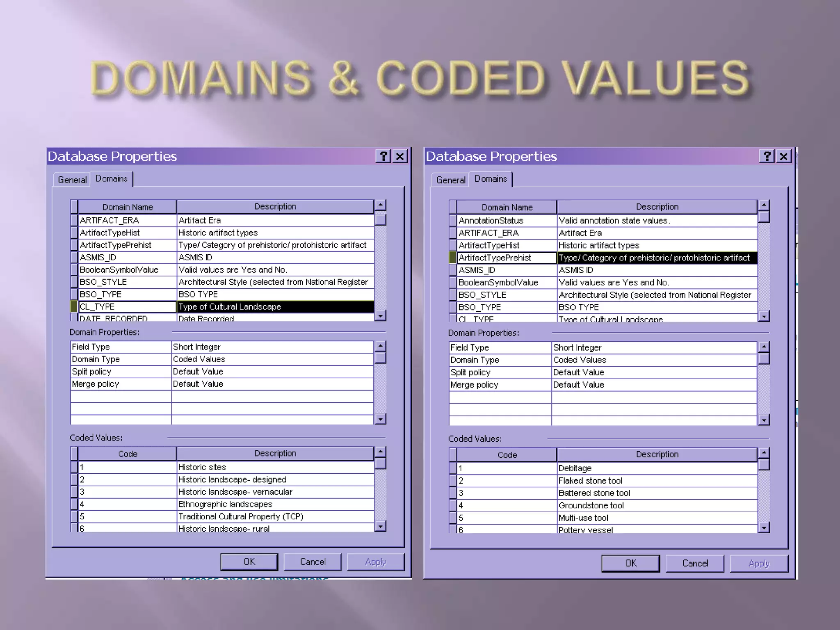Select Domains tab in left dialog
The height and width of the screenshot is (630, 840).
(x=112, y=179)
